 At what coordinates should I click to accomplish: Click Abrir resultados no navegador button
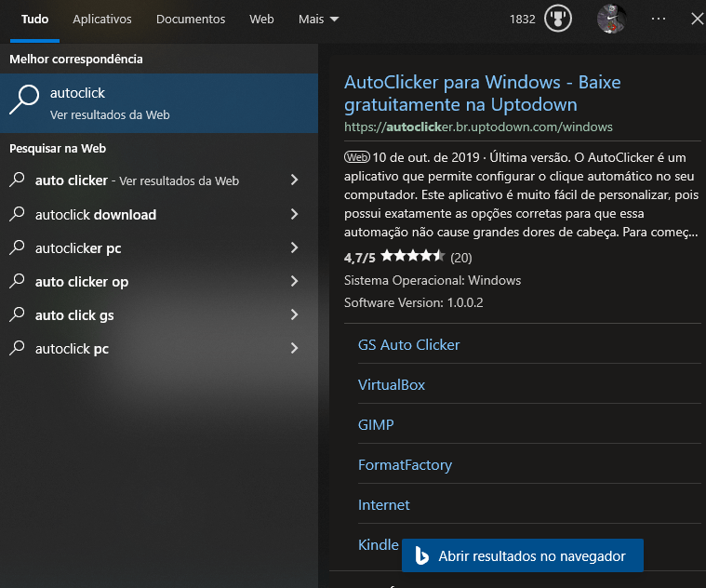click(x=523, y=555)
